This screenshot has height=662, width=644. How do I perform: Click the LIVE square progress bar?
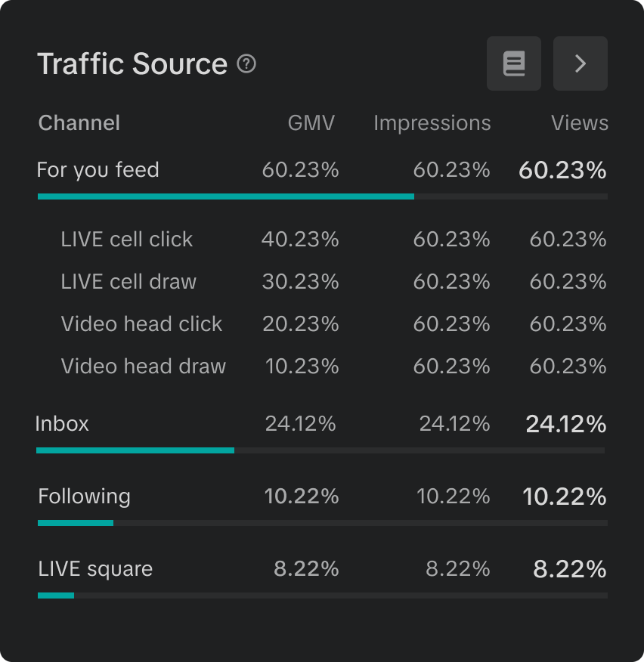point(56,595)
